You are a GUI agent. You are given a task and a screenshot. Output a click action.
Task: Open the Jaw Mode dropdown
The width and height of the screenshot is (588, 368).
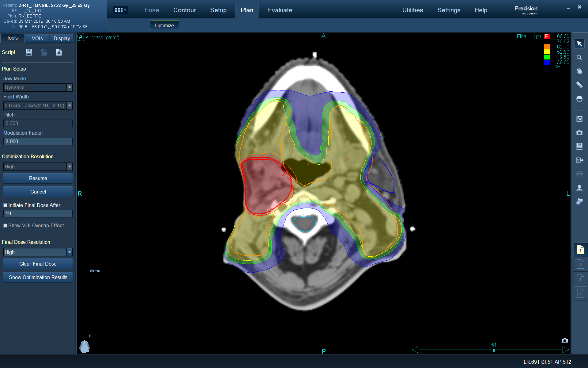point(70,88)
